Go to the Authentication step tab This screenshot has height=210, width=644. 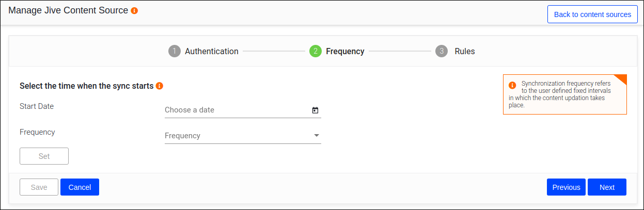point(212,51)
